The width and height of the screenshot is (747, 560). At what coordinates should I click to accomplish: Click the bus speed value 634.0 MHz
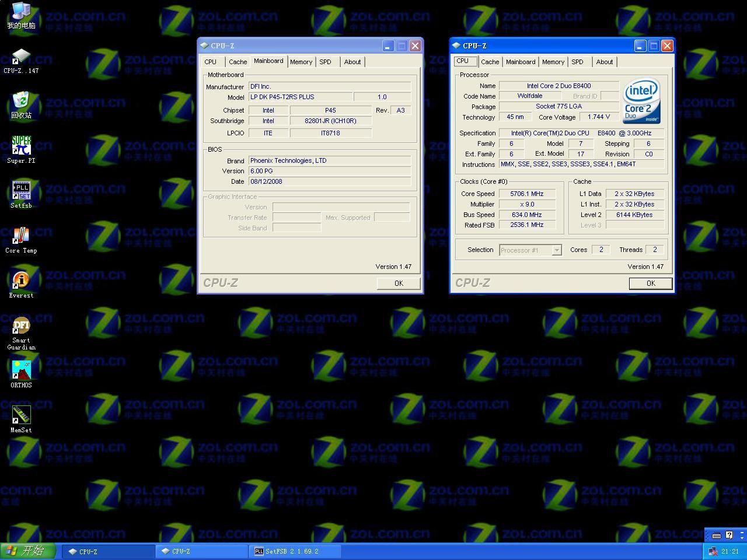[527, 215]
